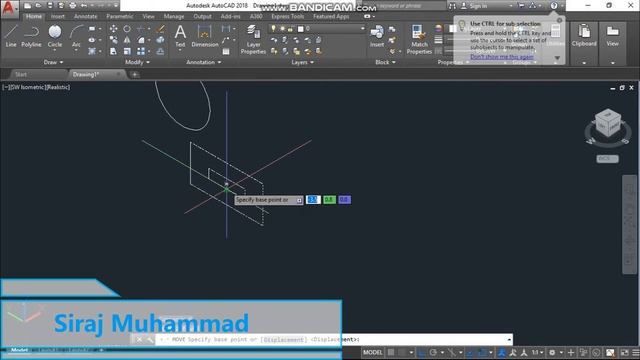Open the layer list dropdown arrow

click(362, 29)
